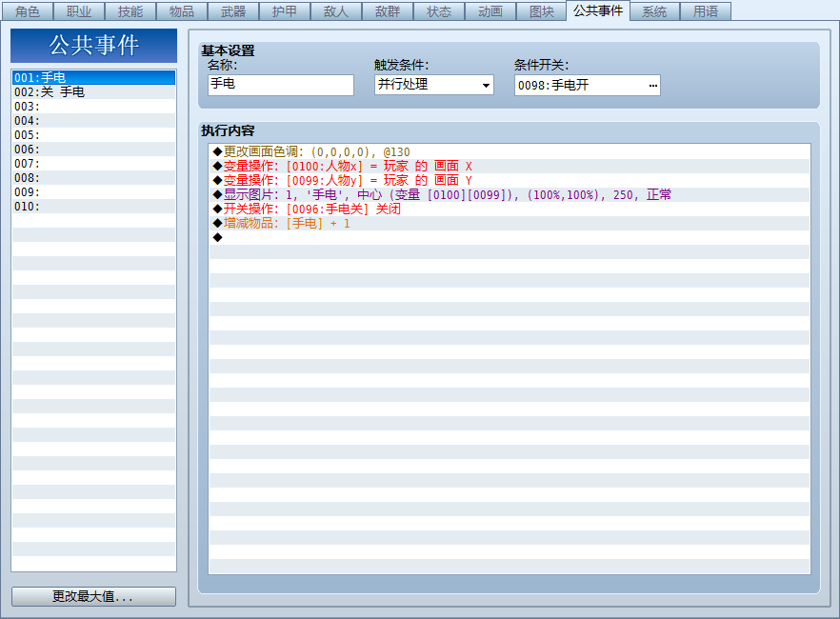Select common event 001:手电 in list

93,78
